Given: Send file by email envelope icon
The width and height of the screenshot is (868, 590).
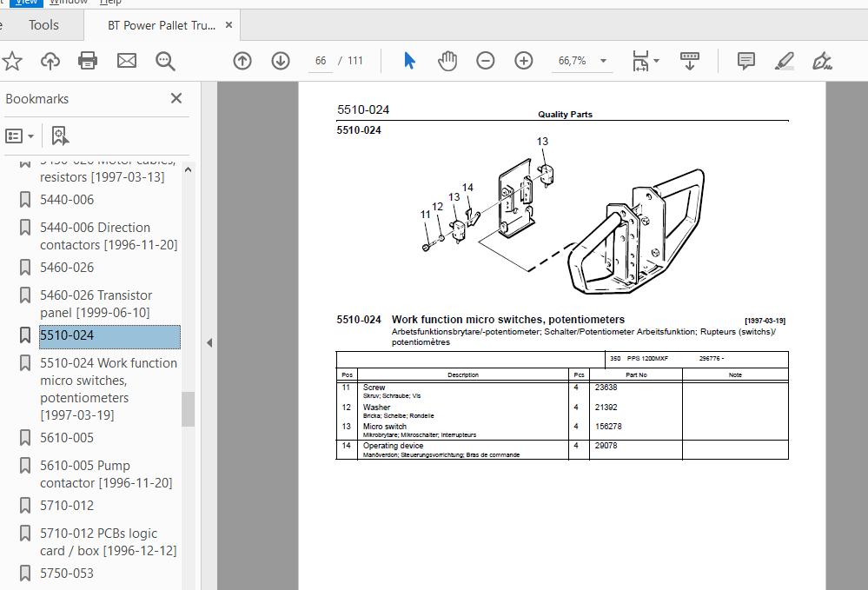Looking at the screenshot, I should point(127,60).
